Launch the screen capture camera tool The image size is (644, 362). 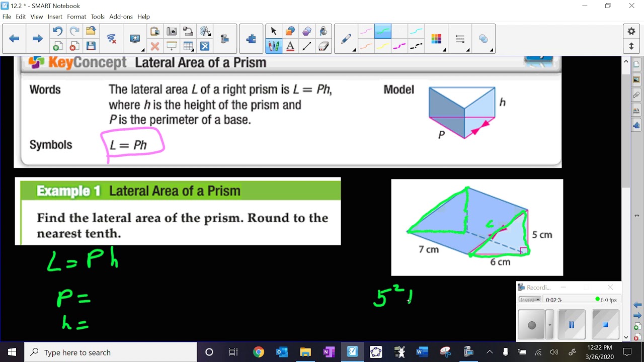(x=172, y=32)
